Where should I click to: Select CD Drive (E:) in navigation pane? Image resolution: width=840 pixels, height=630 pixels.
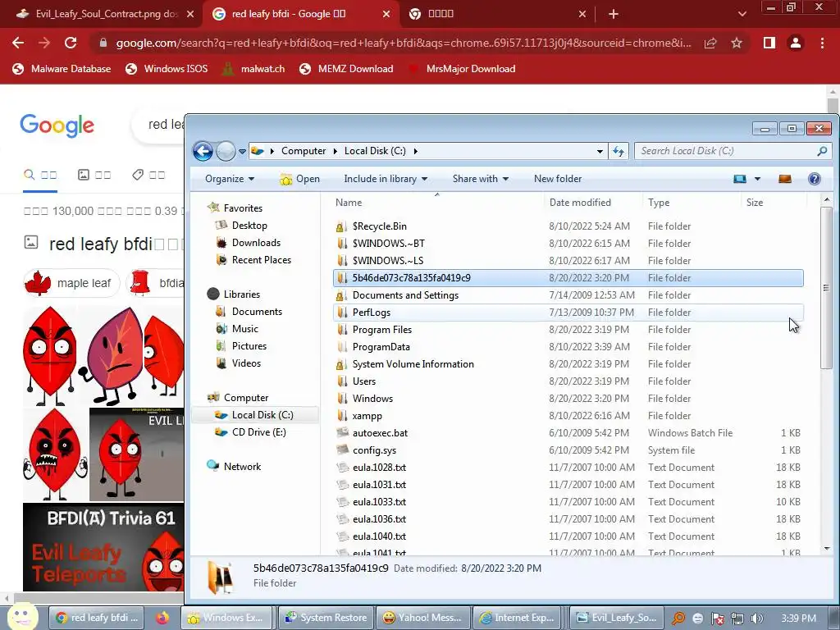(258, 432)
